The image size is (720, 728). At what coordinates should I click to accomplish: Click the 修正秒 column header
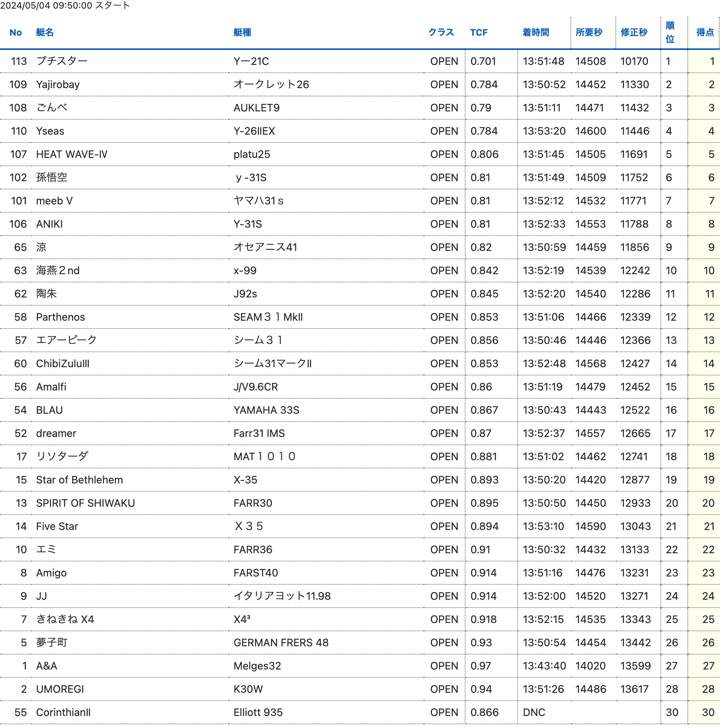point(634,32)
